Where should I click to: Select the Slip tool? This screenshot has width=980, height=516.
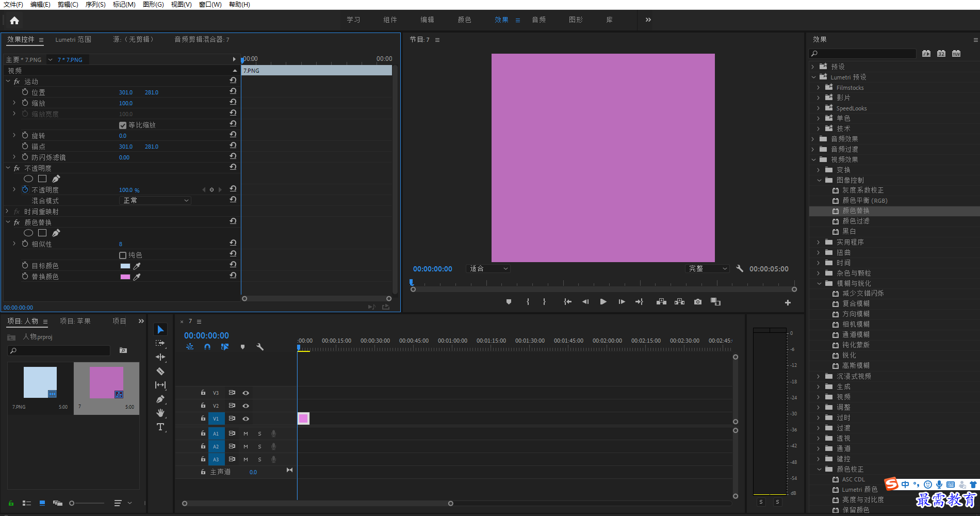click(160, 385)
